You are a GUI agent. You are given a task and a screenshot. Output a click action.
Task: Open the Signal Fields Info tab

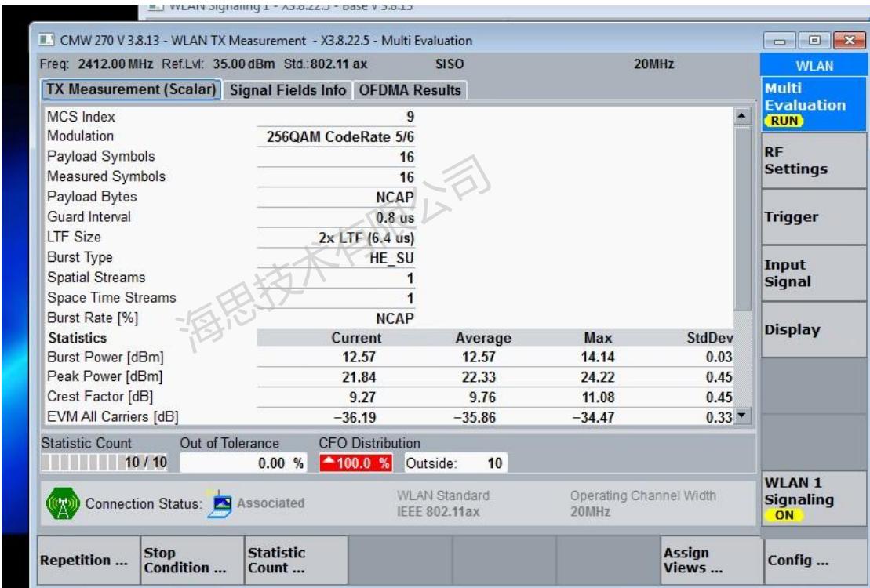tap(287, 90)
